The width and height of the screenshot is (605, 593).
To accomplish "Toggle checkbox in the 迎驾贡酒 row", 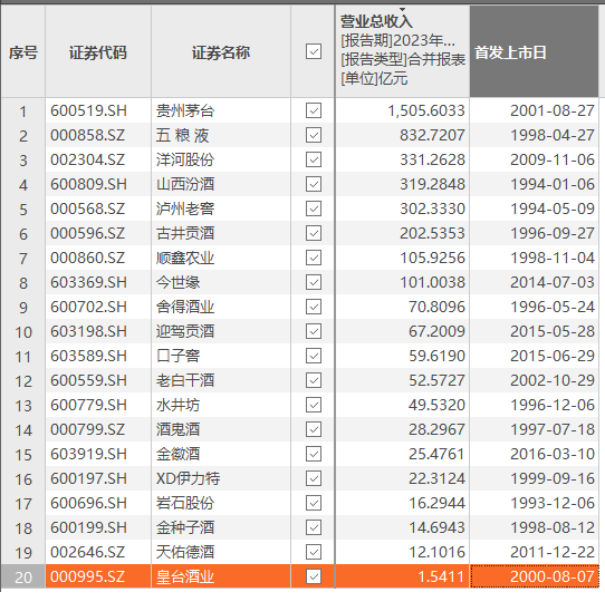I will [x=313, y=331].
